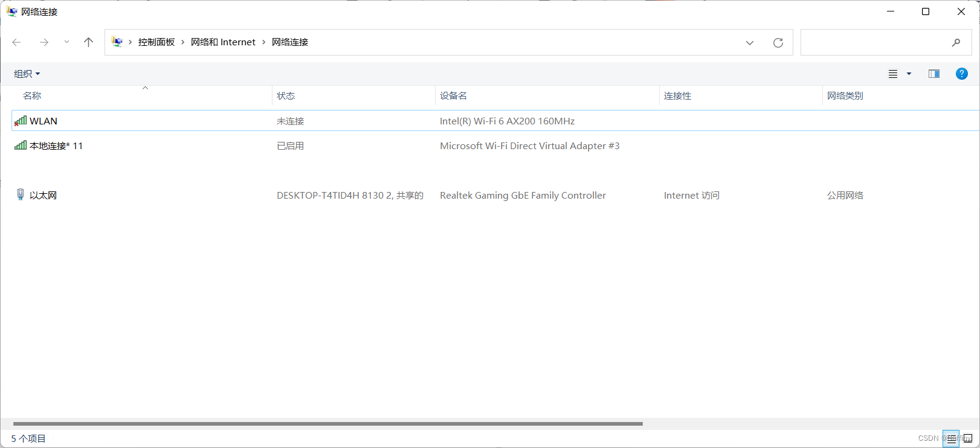Image resolution: width=980 pixels, height=448 pixels.
Task: Open more view options dropdown arrow
Action: coord(909,74)
